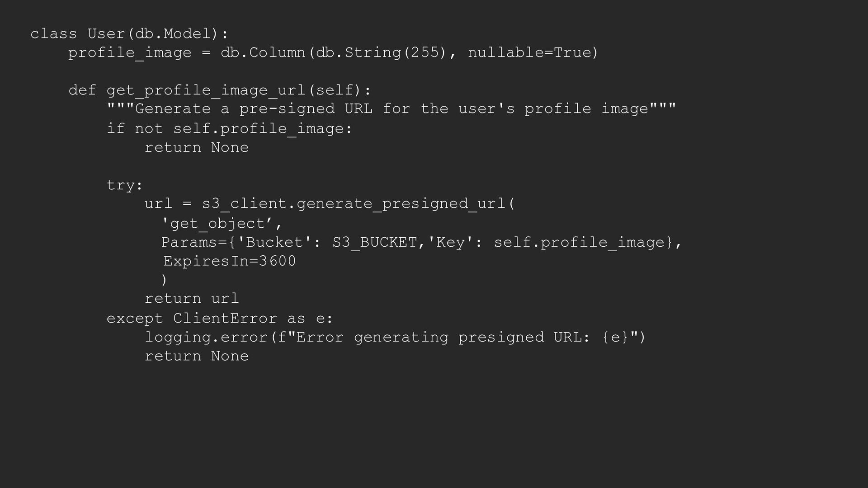868x488 pixels.
Task: Click the 'try:' keyword
Action: [125, 185]
